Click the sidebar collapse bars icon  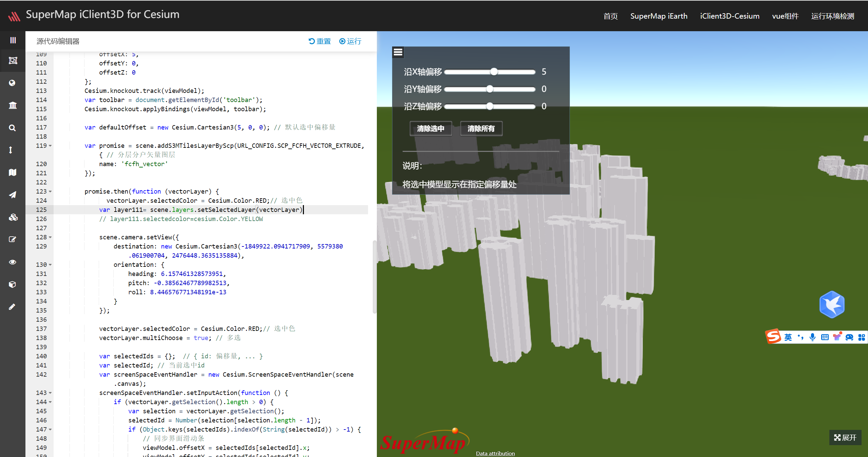(x=13, y=40)
